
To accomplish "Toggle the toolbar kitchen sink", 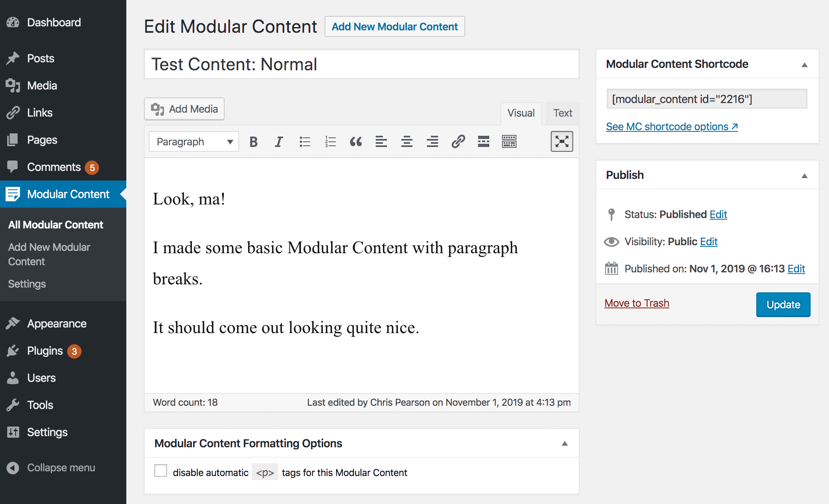I will coord(509,142).
